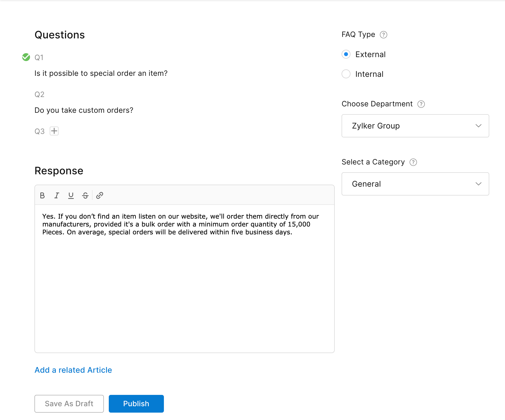Choose the Internal FAQ type
The height and width of the screenshot is (420, 505).
coord(346,74)
